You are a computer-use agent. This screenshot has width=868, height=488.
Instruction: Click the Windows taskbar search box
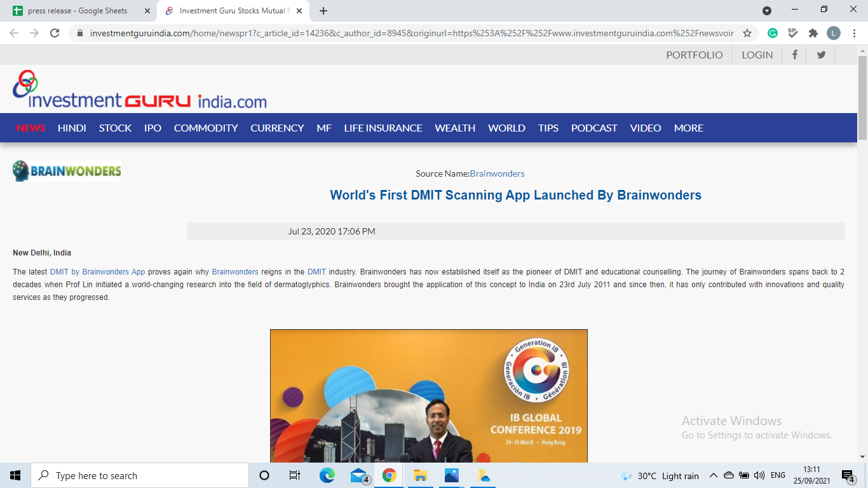140,475
